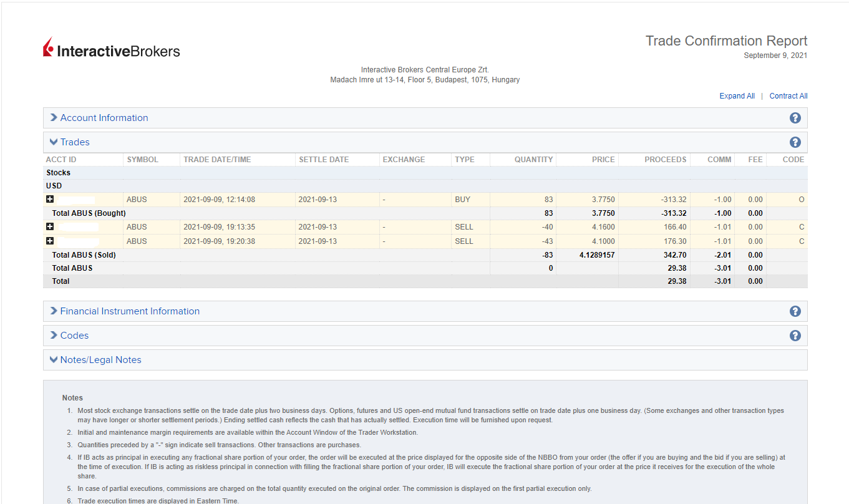Viewport: 849px width, 504px height.
Task: Click the Interactive Brokers logo
Action: pyautogui.click(x=111, y=48)
